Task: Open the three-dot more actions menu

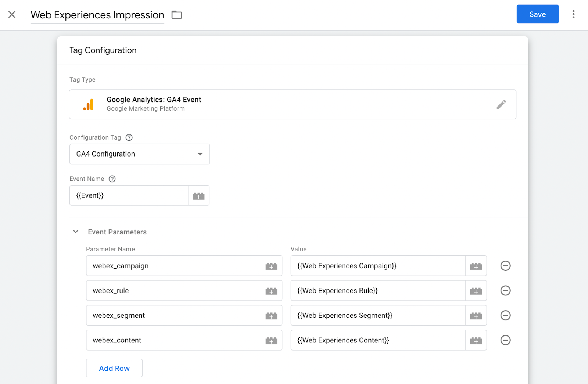Action: point(573,14)
